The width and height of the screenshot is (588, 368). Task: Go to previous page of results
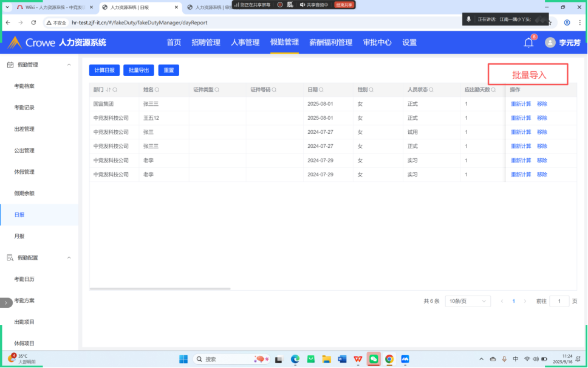[x=502, y=301]
